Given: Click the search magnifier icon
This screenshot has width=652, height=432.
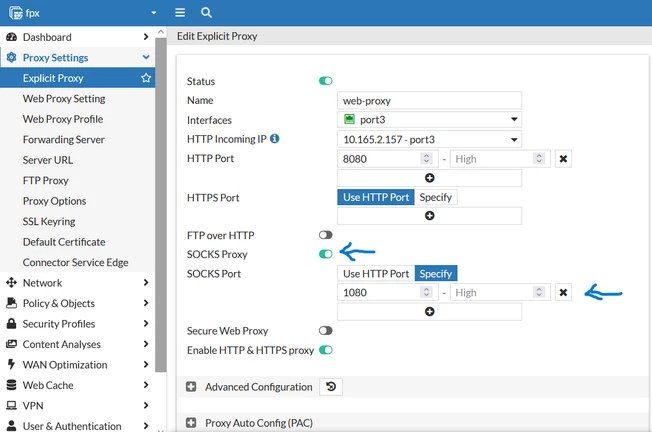Looking at the screenshot, I should (206, 12).
